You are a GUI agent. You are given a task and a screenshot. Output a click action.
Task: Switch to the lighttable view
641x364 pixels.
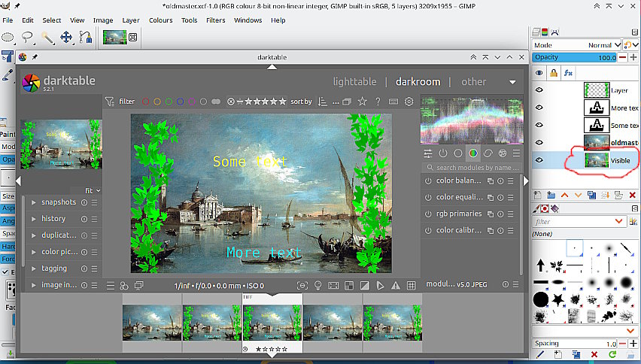(354, 82)
